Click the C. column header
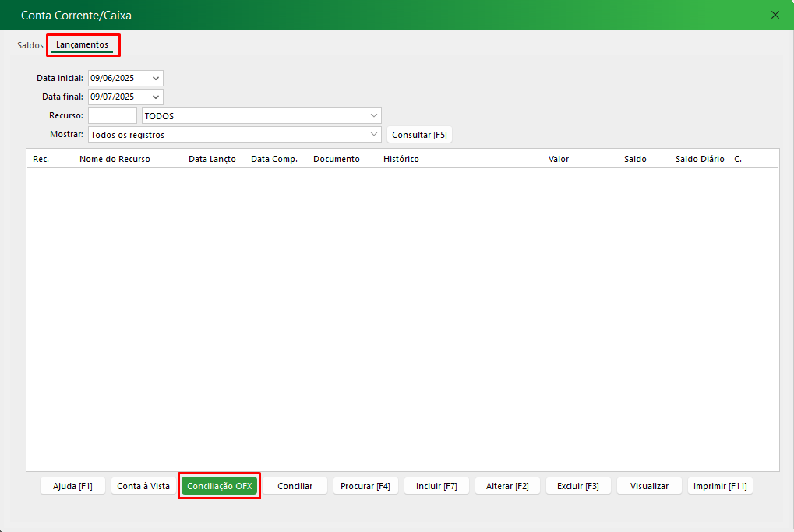 coord(738,159)
